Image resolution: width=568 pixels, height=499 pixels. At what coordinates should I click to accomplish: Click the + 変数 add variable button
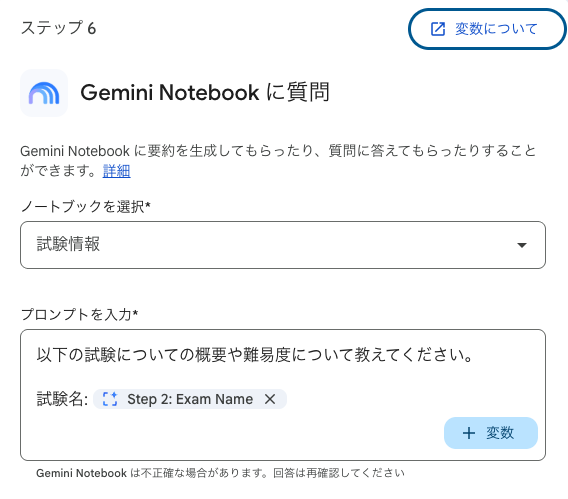pos(491,433)
